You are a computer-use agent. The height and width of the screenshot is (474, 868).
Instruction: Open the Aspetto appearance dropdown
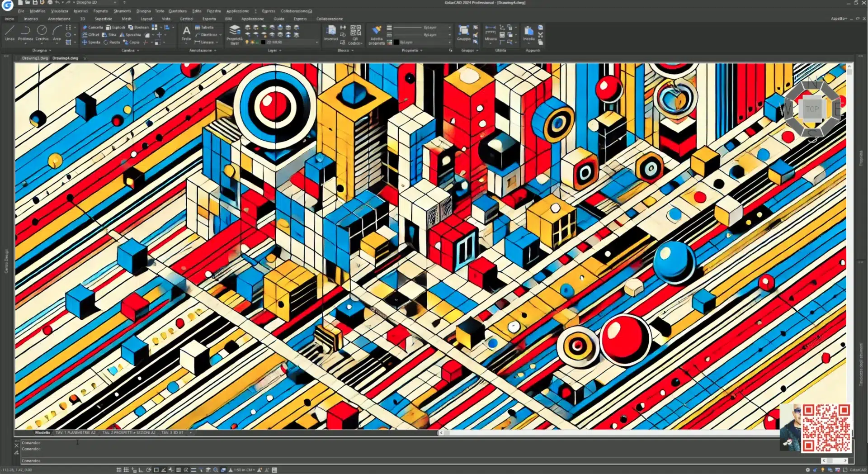(839, 19)
